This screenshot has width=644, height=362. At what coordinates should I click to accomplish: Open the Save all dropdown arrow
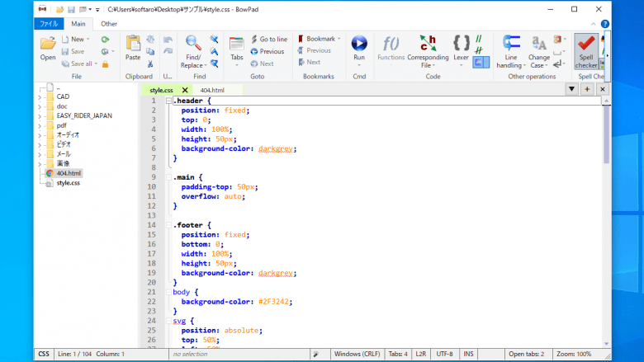coord(96,64)
